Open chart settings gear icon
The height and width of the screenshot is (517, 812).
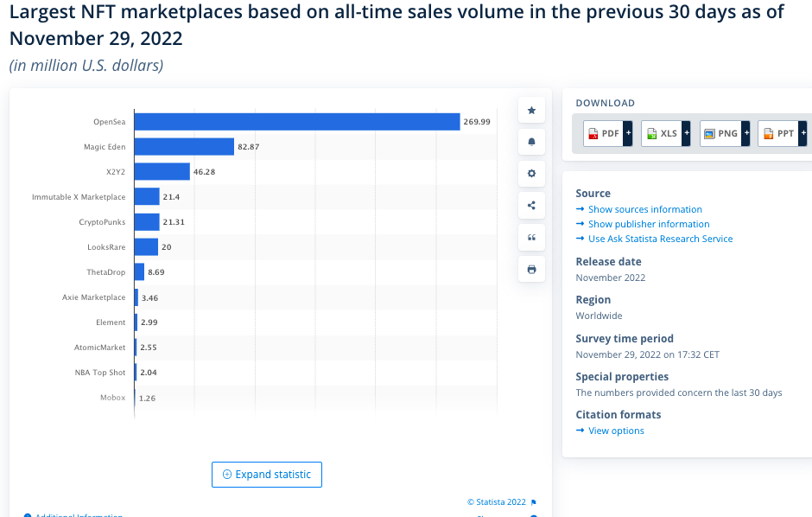coord(531,174)
